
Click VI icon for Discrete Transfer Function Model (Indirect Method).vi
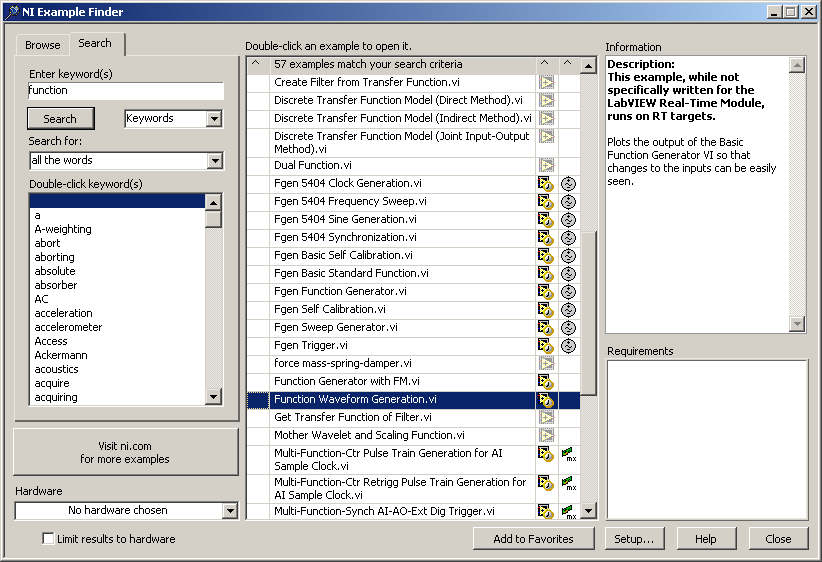[546, 118]
